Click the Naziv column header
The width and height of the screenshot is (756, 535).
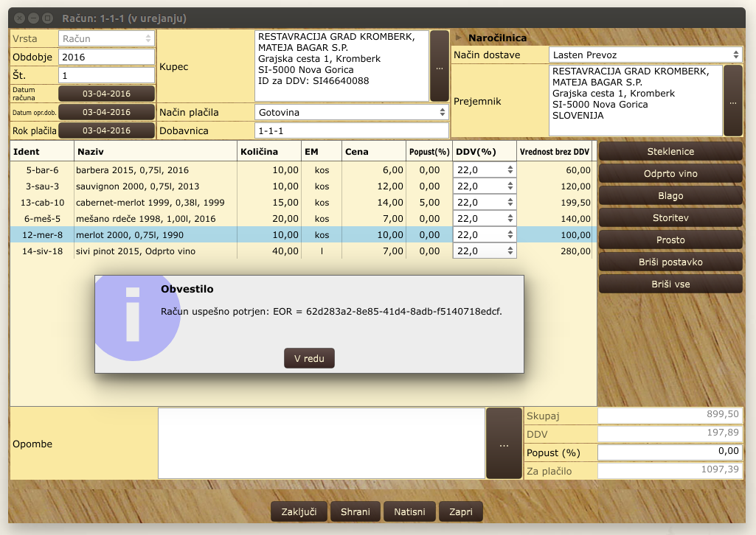[x=155, y=151]
